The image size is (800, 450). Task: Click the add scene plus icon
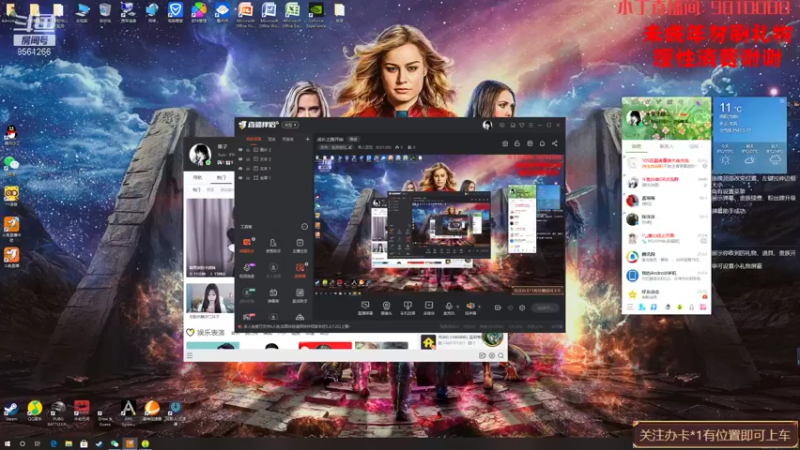coord(307,139)
